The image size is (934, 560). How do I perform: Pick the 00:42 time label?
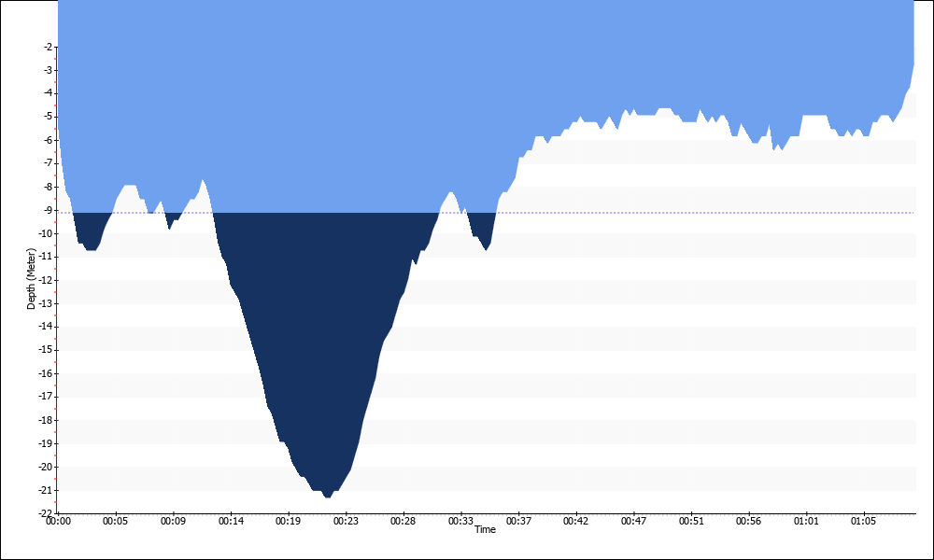(575, 522)
